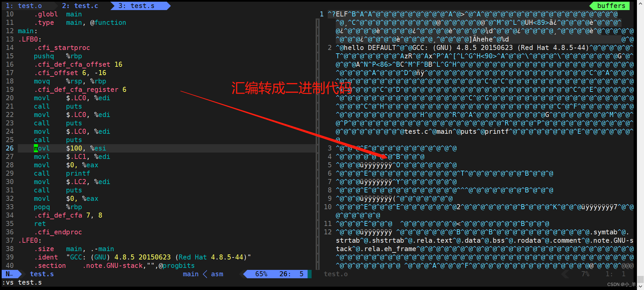Place cursor on the 'main:' label line

tap(28, 31)
